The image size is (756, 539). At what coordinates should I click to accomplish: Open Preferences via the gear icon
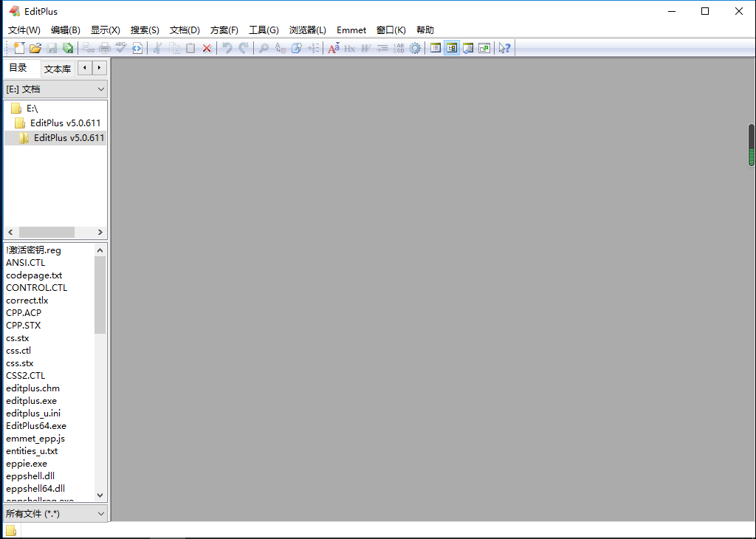click(415, 48)
